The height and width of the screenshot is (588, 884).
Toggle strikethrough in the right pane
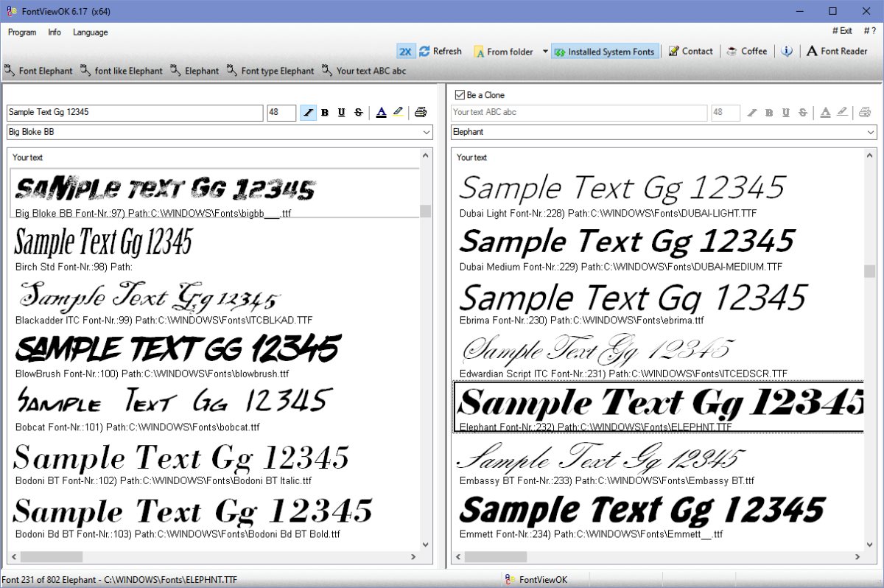pos(802,113)
